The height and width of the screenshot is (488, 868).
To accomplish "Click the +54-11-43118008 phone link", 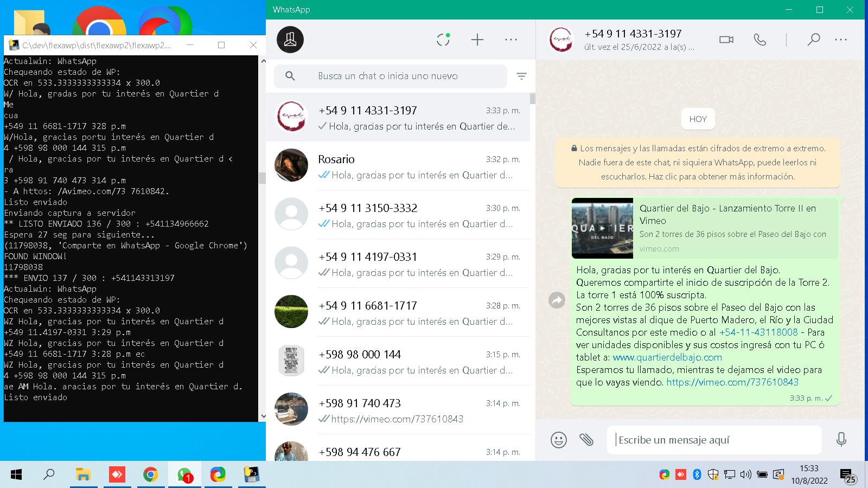I will [x=758, y=332].
